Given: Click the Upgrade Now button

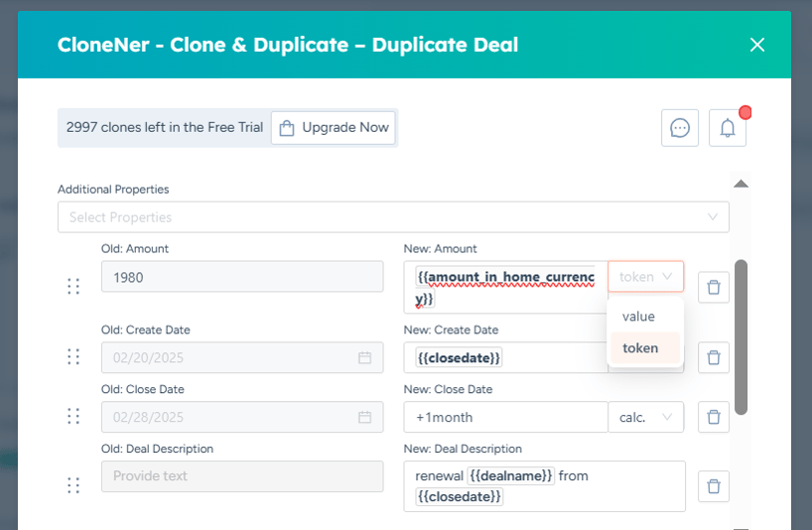Looking at the screenshot, I should click(x=333, y=127).
